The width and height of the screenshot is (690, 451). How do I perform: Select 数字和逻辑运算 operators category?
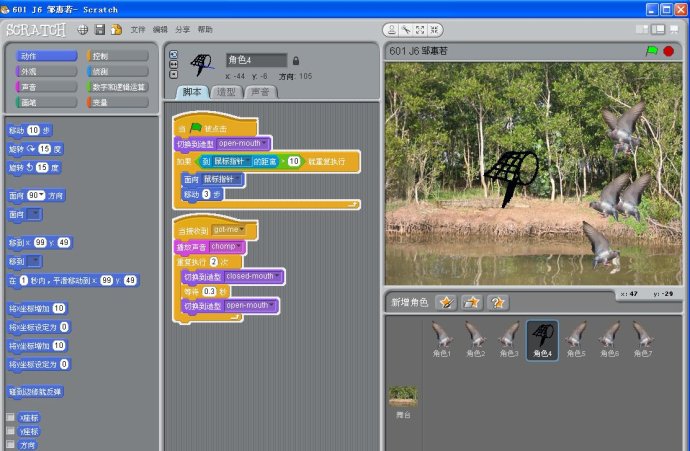pos(118,87)
